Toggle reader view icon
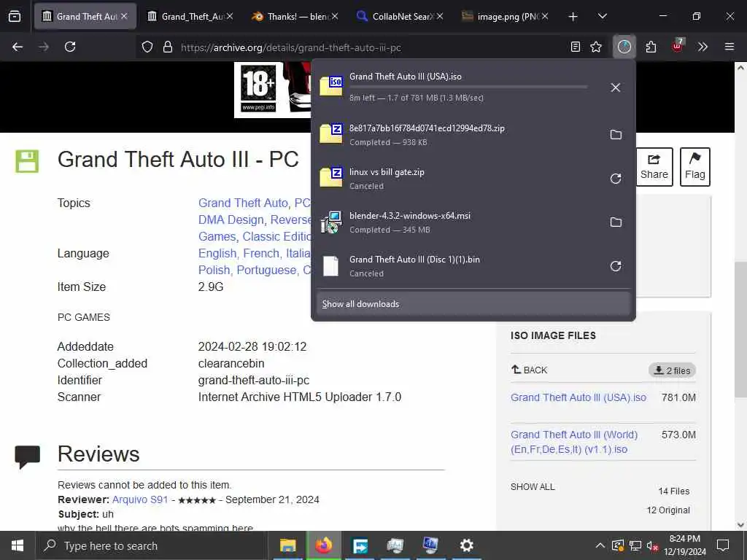The image size is (747, 560). coord(576,47)
